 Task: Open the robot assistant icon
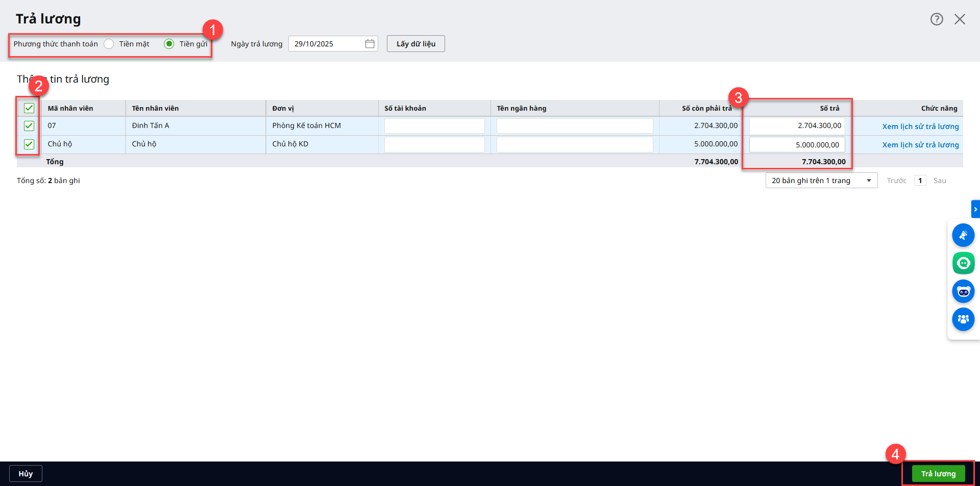pos(963,292)
